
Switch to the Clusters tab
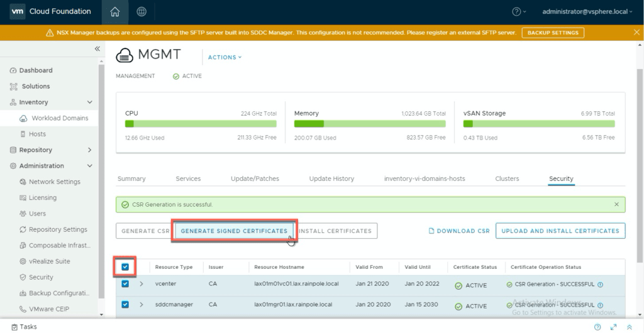(x=507, y=178)
